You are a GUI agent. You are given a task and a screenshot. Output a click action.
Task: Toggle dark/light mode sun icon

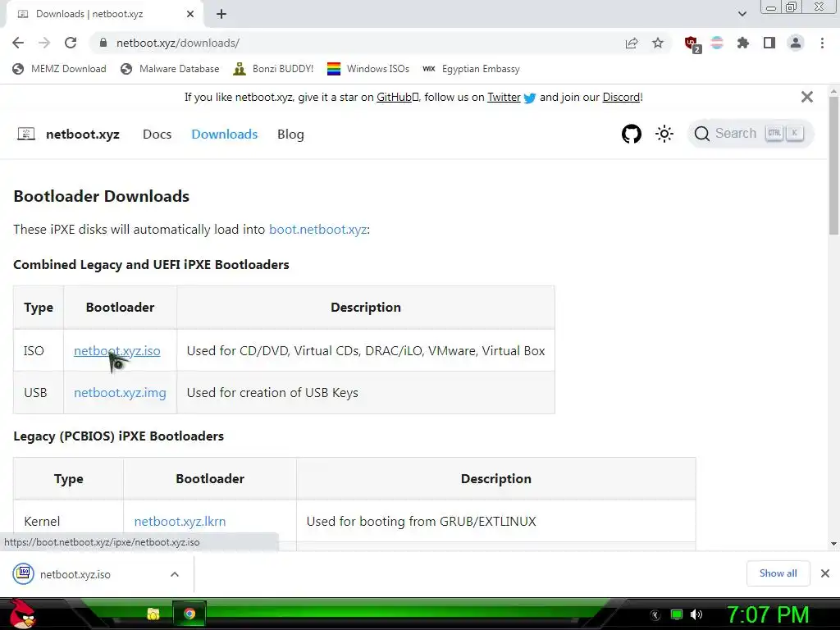click(x=664, y=134)
